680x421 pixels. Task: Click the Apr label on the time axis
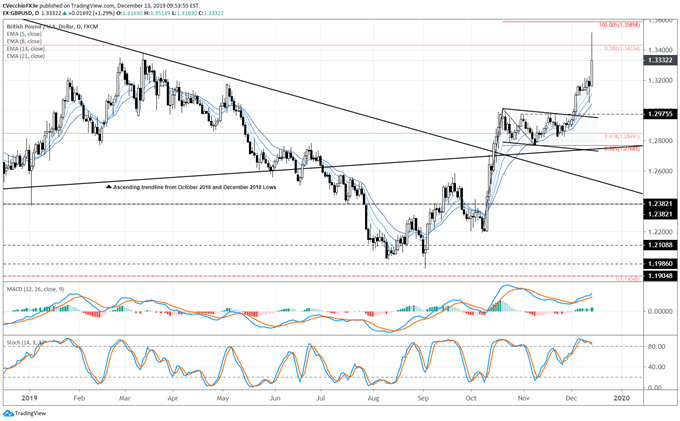pyautogui.click(x=173, y=398)
